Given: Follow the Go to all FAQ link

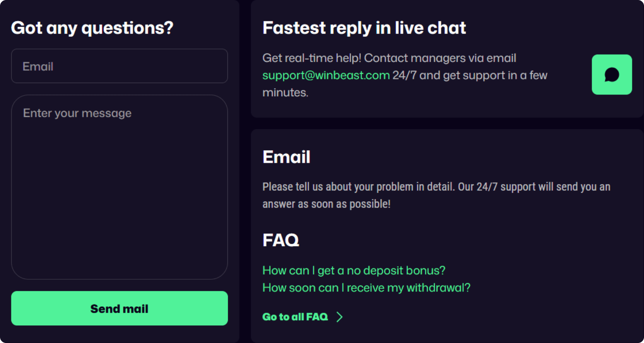Looking at the screenshot, I should point(295,317).
